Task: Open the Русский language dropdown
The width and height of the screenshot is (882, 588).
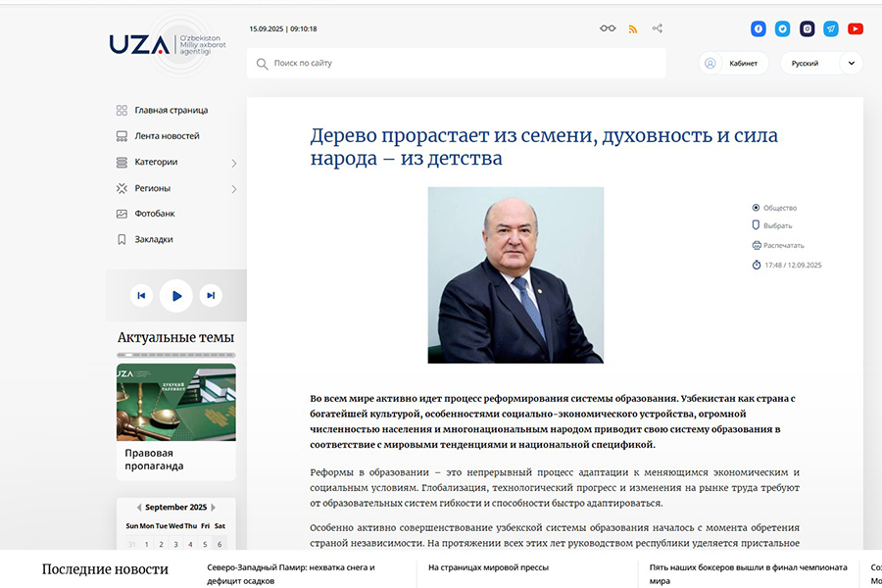Action: tap(821, 62)
